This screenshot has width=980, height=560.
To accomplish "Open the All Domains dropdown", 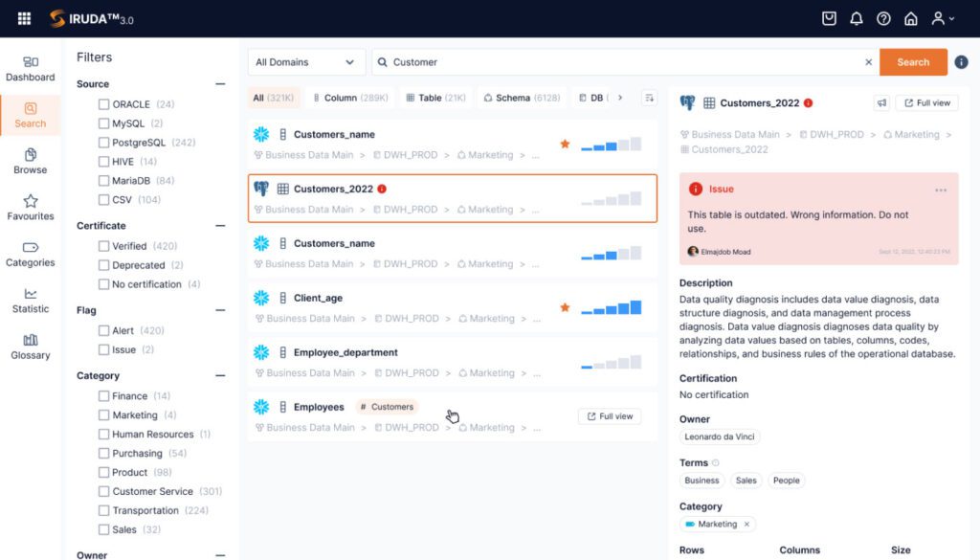I will [x=305, y=62].
